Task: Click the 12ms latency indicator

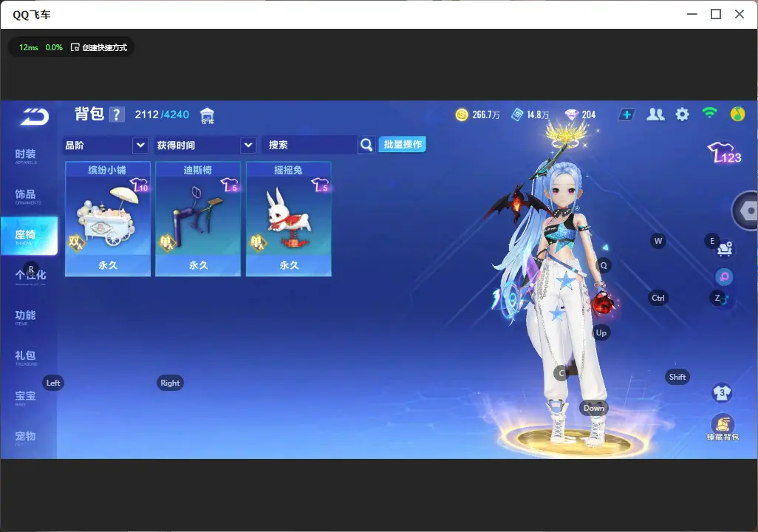Action: click(x=29, y=47)
